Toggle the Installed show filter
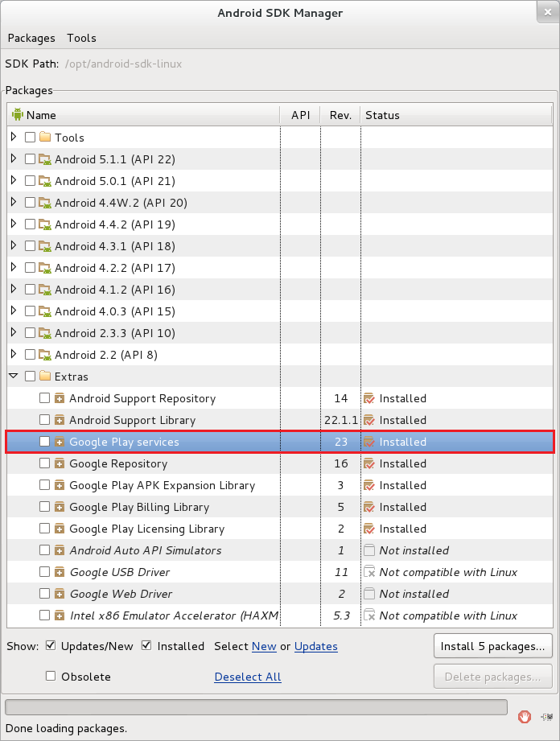This screenshot has width=560, height=741. (146, 645)
